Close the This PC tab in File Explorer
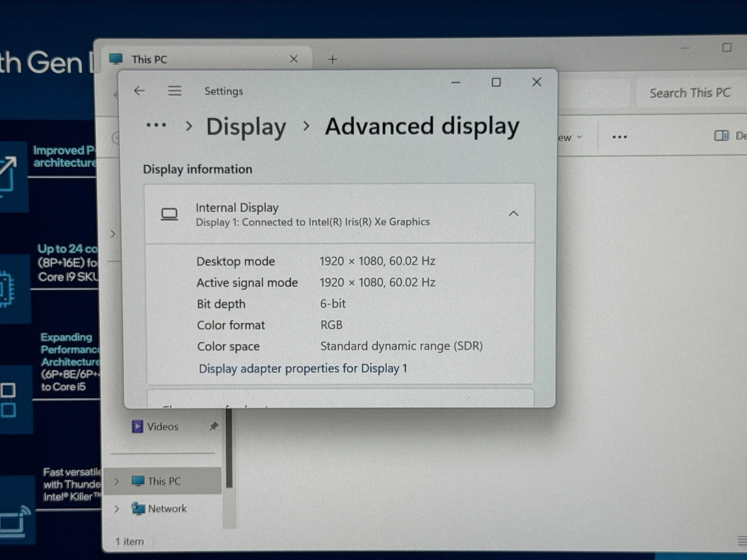 pyautogui.click(x=294, y=59)
